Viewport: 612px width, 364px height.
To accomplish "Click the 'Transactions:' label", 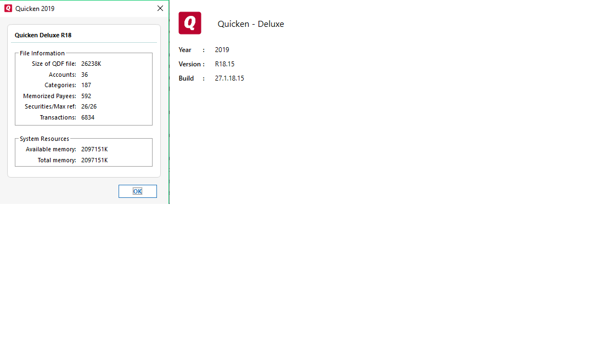I will [58, 117].
